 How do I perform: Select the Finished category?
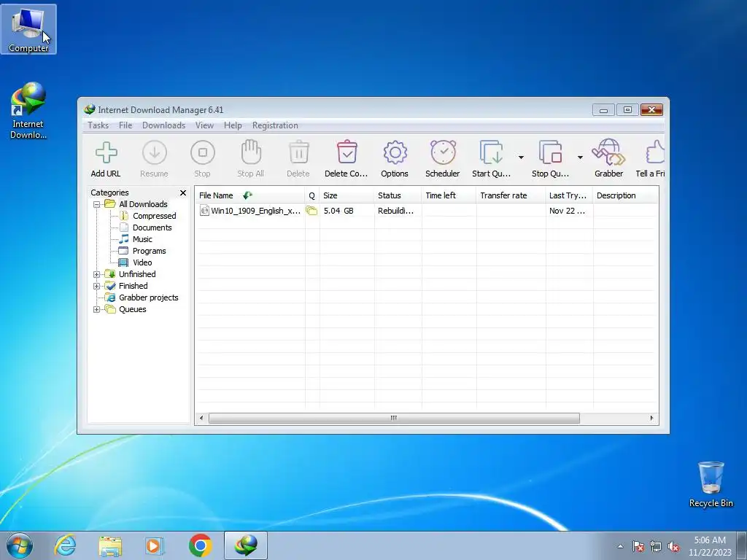point(133,286)
